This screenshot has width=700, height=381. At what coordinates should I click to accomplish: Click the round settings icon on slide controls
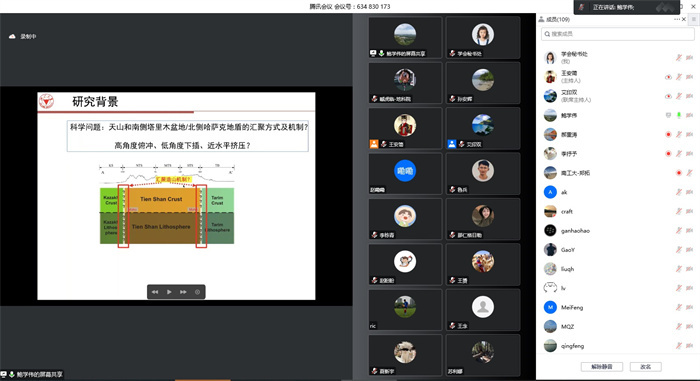pos(197,292)
